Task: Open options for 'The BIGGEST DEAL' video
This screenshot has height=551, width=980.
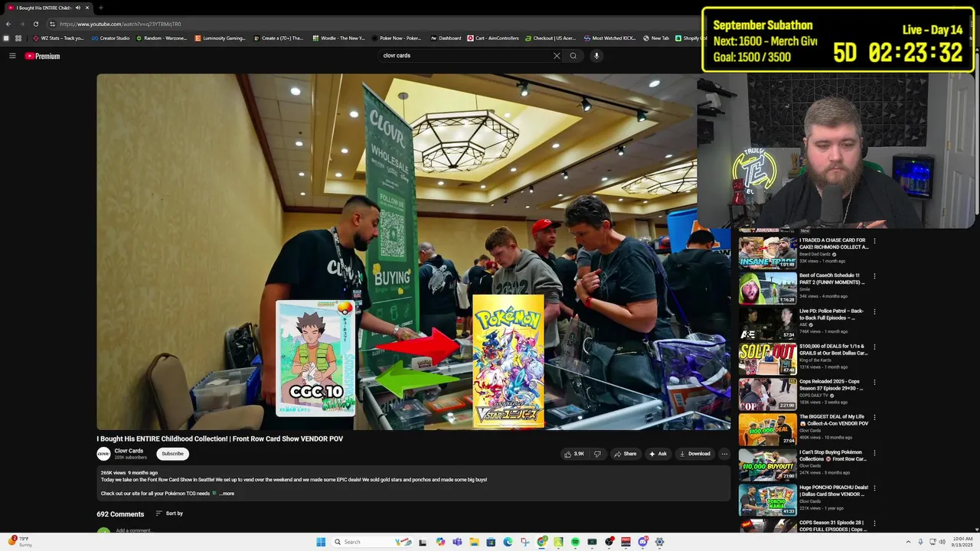Action: pos(874,417)
